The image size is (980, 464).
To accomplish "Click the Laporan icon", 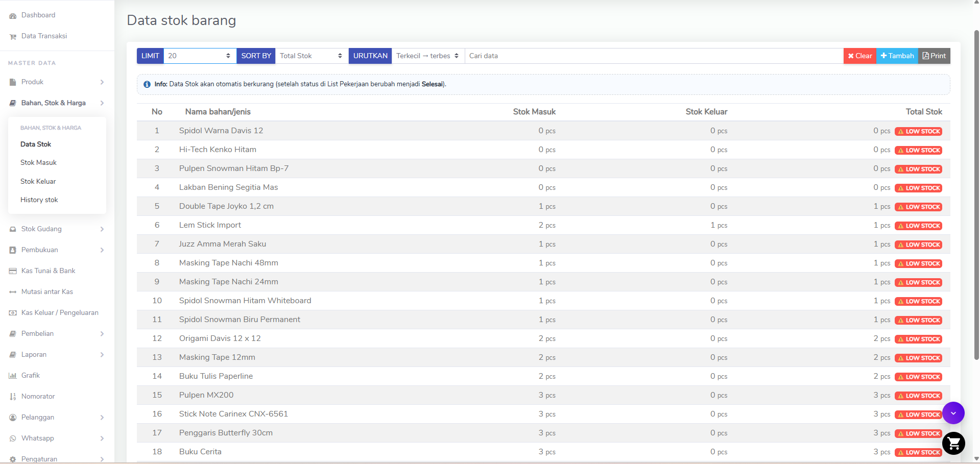I will 13,355.
